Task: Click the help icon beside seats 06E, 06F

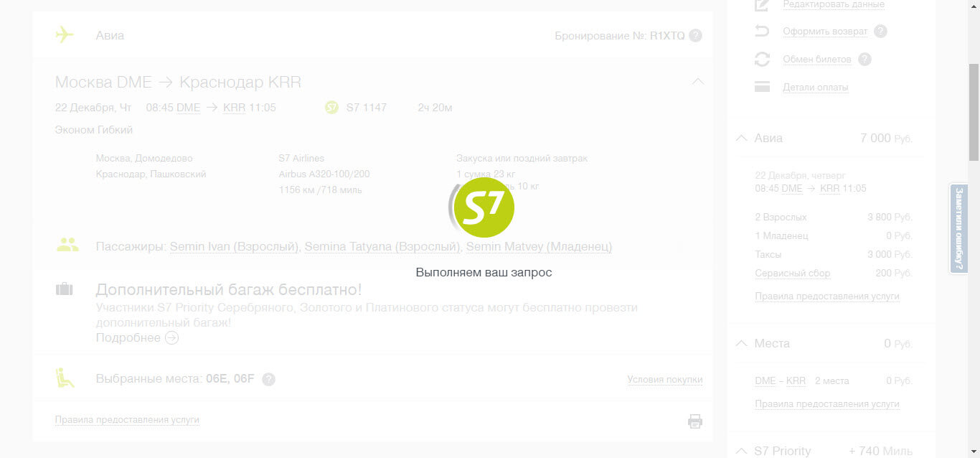Action: (x=268, y=379)
